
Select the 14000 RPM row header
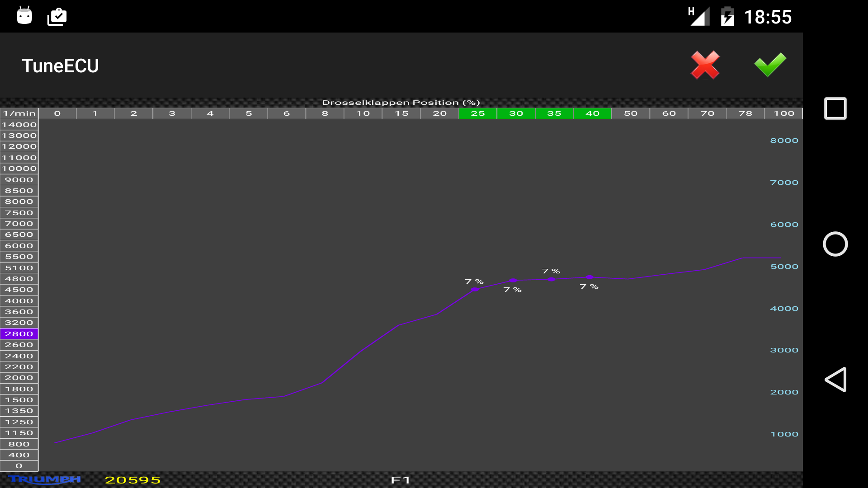19,125
